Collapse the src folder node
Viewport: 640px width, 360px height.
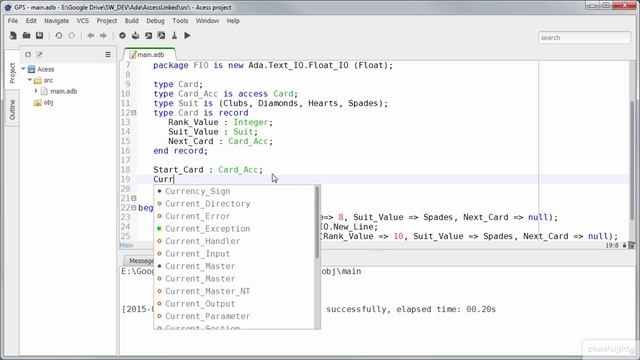pyautogui.click(x=30, y=80)
